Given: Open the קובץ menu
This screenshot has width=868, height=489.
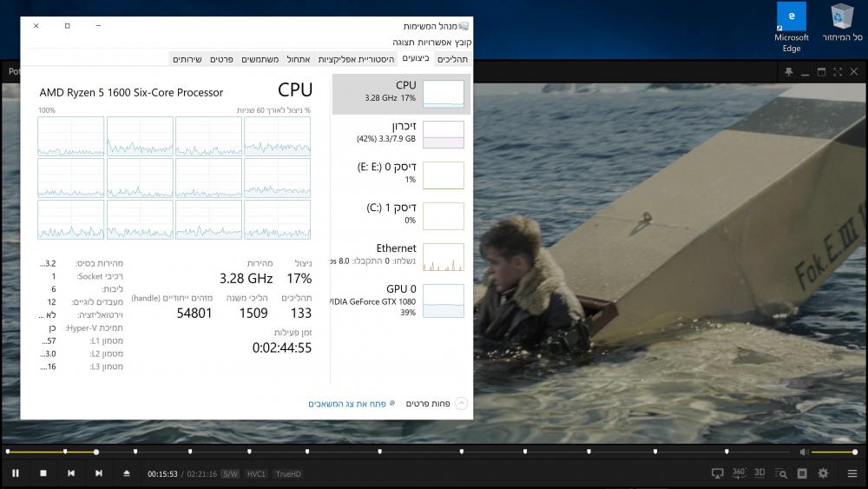Looking at the screenshot, I should 463,42.
